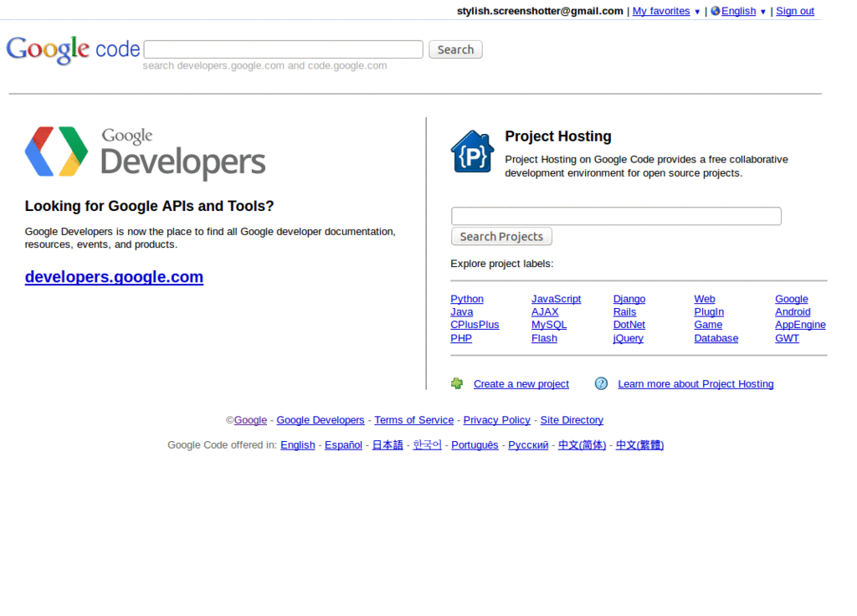
Task: Open the English language link at top
Action: tap(738, 11)
